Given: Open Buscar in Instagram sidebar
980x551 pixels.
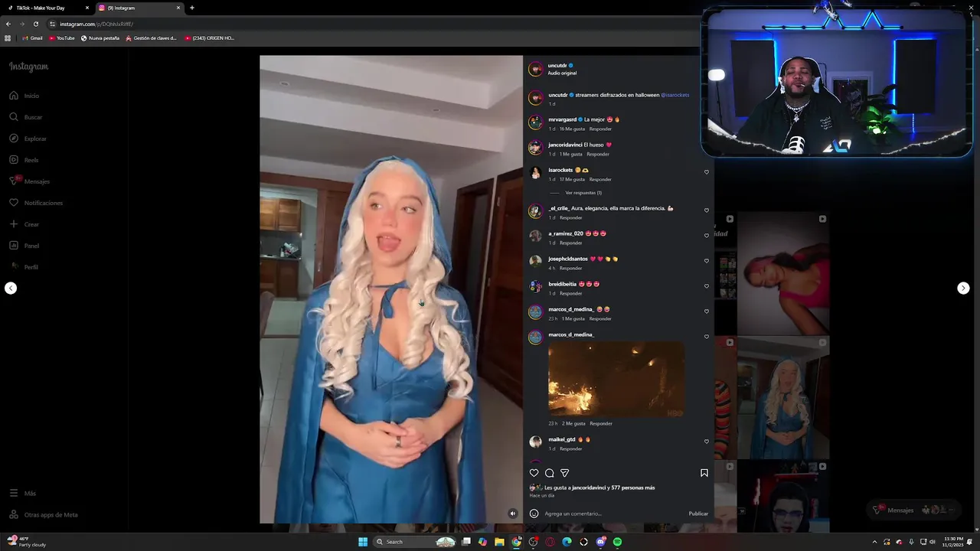Looking at the screenshot, I should click(26, 117).
